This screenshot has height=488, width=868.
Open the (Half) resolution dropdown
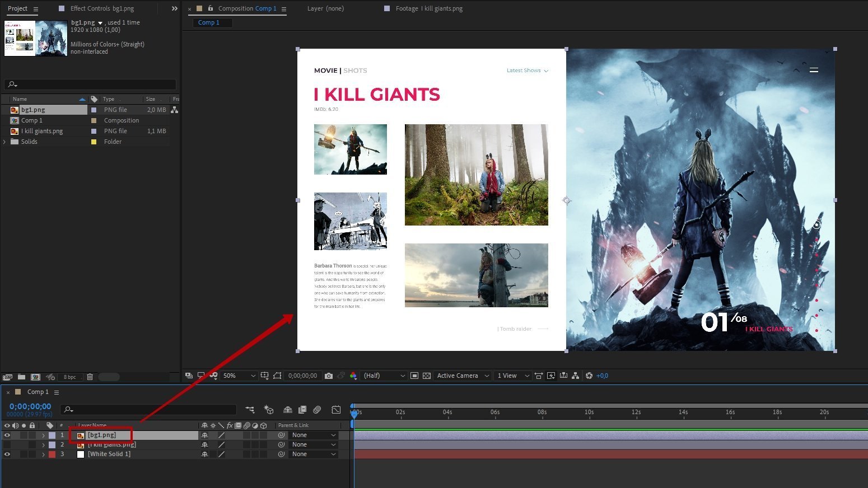click(384, 376)
